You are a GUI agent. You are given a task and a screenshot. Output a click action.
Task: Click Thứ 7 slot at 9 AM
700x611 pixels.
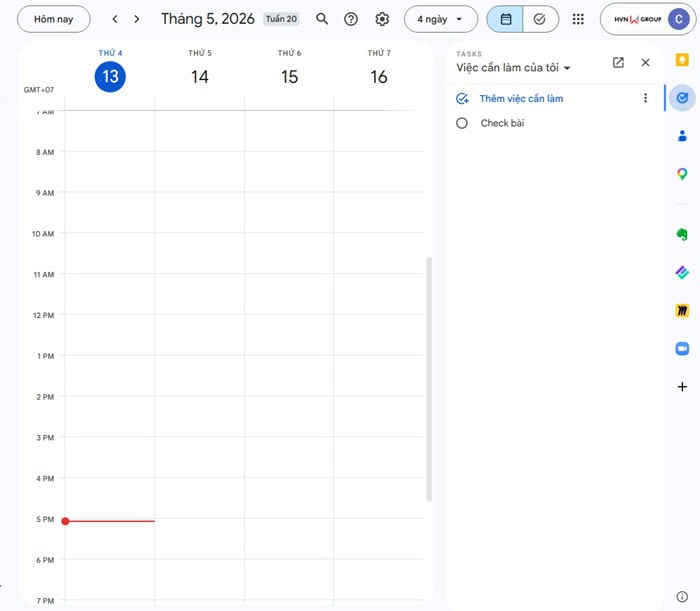point(379,213)
